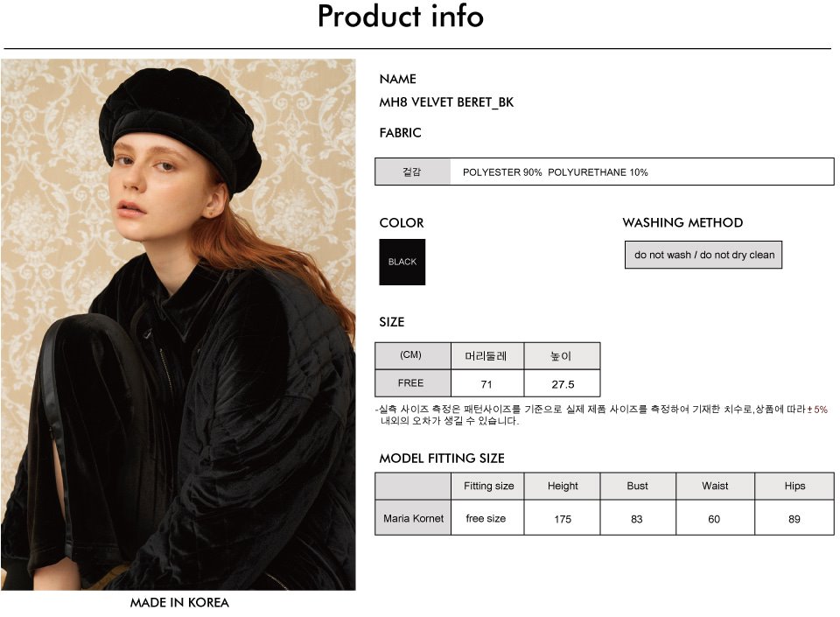Select product name MH8 VELVET BERET_BK
This screenshot has height=617, width=840.
click(446, 102)
